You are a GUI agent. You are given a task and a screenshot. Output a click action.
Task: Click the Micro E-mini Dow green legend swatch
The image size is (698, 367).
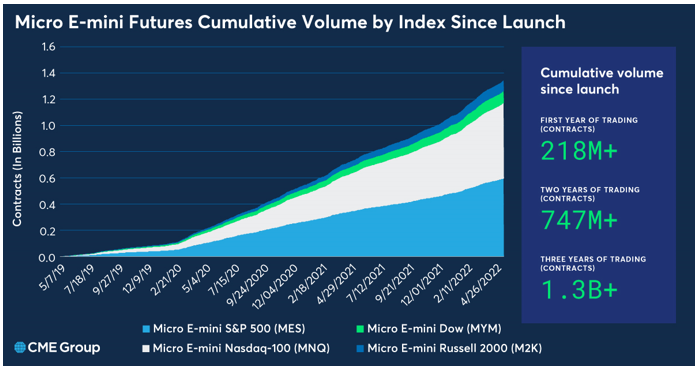[360, 330]
